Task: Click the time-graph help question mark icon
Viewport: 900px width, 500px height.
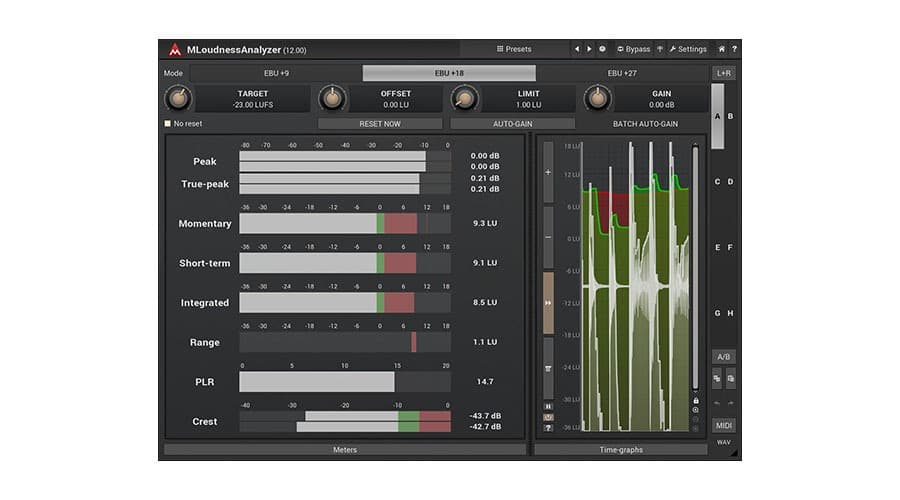Action: pyautogui.click(x=548, y=428)
